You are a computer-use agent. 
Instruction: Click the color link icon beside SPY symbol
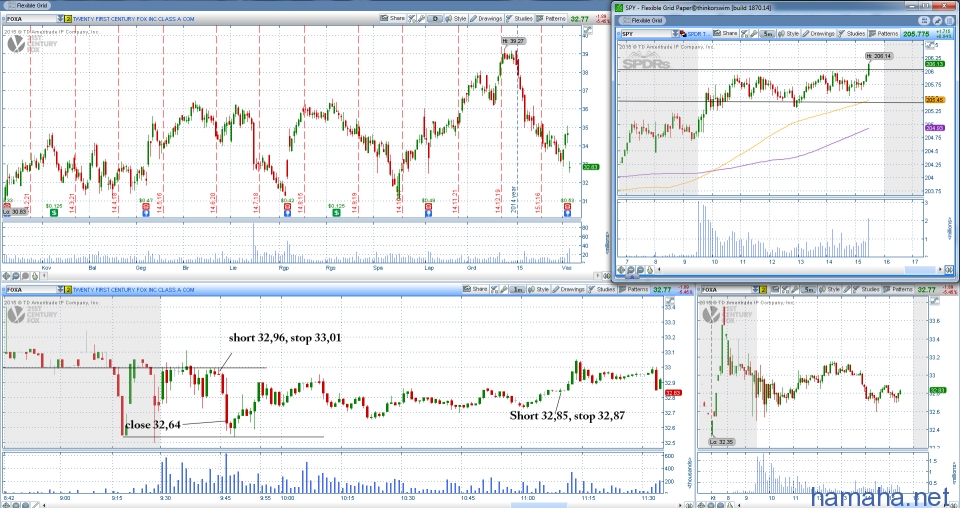pyautogui.click(x=683, y=34)
